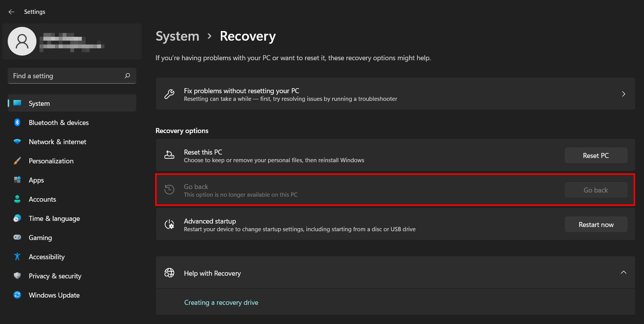
Task: Click the Wi-Fi network icon in sidebar
Action: (17, 142)
